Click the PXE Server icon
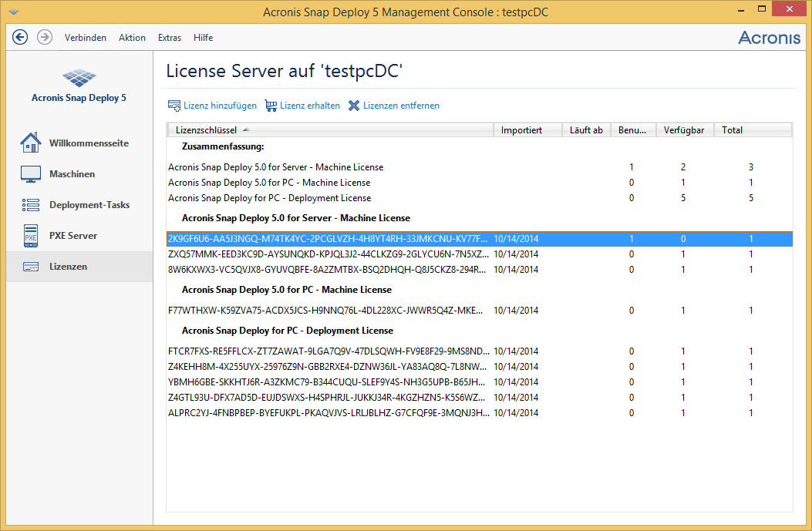The height and width of the screenshot is (531, 812). [x=31, y=236]
